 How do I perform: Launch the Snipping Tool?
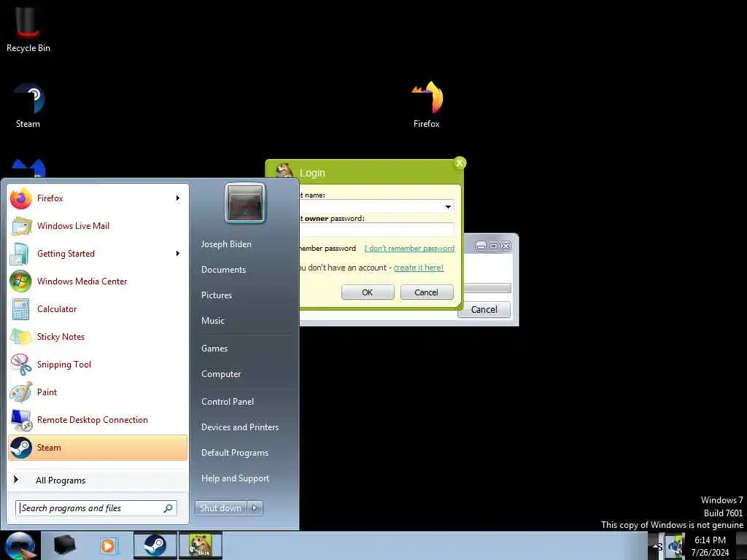point(98,365)
